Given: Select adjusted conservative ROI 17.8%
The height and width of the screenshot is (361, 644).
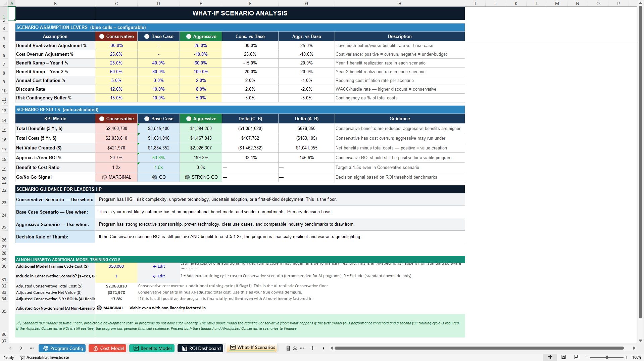Looking at the screenshot, I should click(116, 299).
